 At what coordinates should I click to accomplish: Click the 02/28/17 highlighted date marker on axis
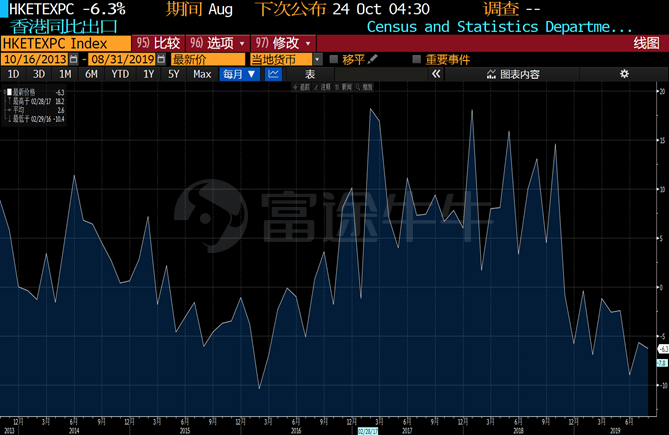(x=368, y=431)
